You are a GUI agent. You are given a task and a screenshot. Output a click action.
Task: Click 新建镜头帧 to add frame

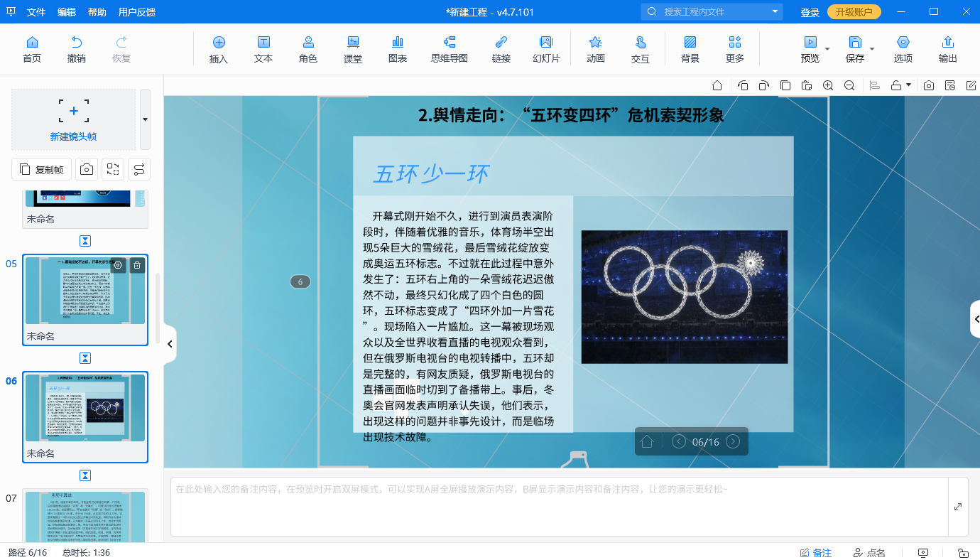click(74, 119)
